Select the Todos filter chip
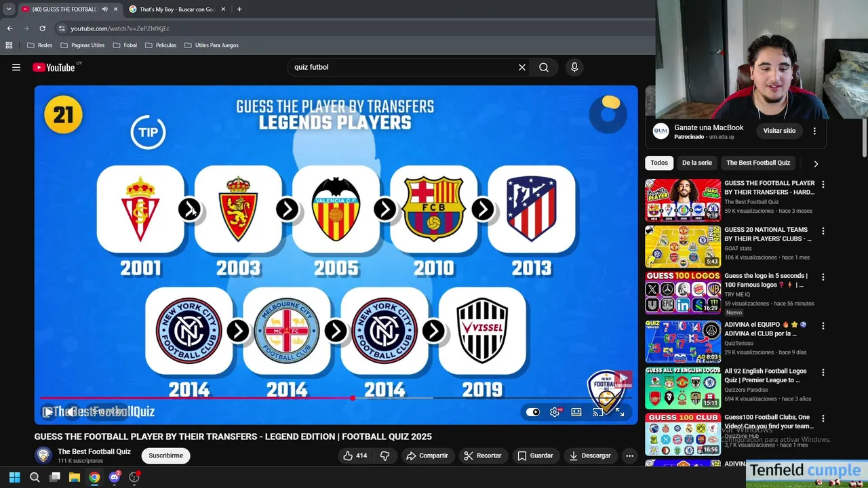Screen dimensions: 868x488 point(659,163)
